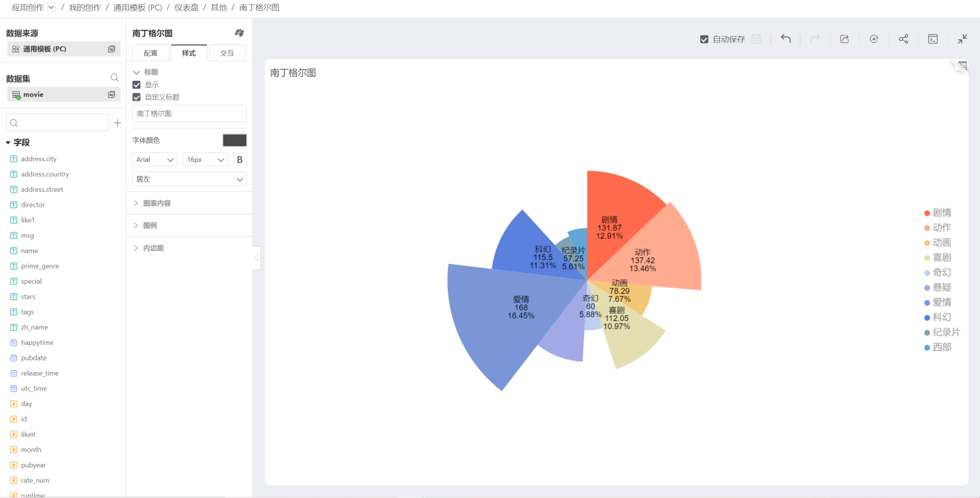Uncheck the 显示 title checkbox
This screenshot has height=498, width=980.
[137, 85]
